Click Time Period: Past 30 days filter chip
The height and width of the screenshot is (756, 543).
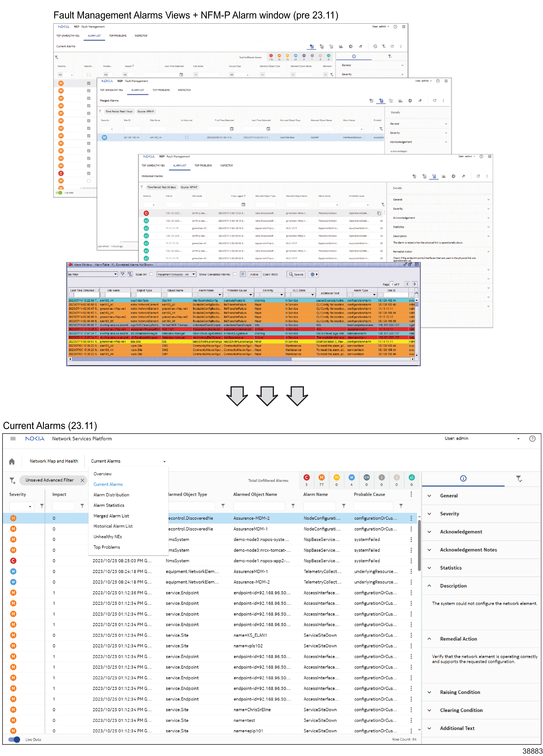(x=161, y=187)
